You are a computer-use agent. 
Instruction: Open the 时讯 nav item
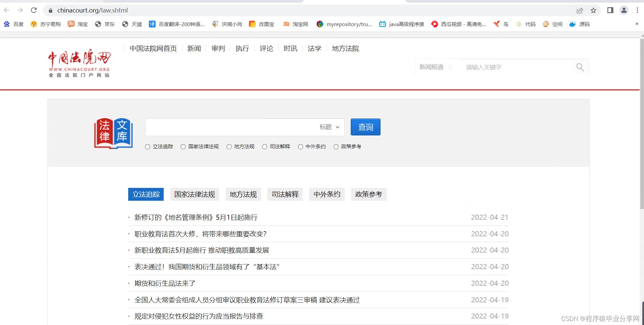point(291,48)
